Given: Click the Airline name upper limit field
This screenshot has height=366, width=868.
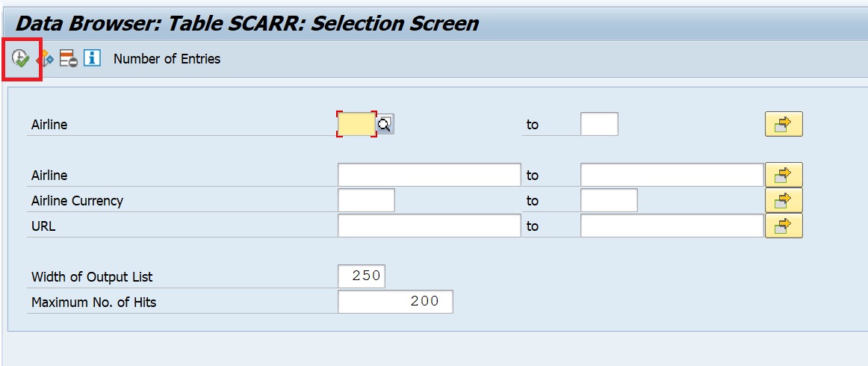Looking at the screenshot, I should click(672, 175).
